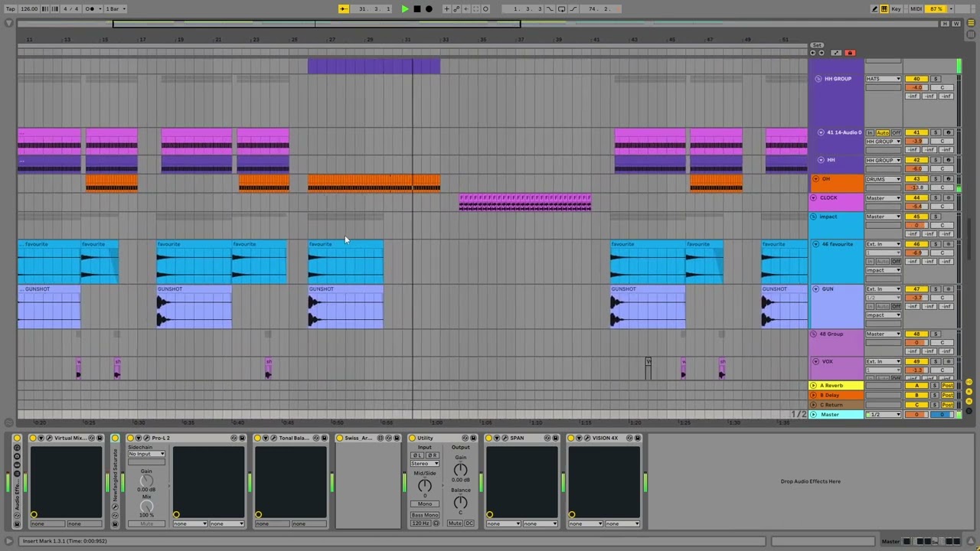Toggle automation mode icon above track headers

point(836,53)
